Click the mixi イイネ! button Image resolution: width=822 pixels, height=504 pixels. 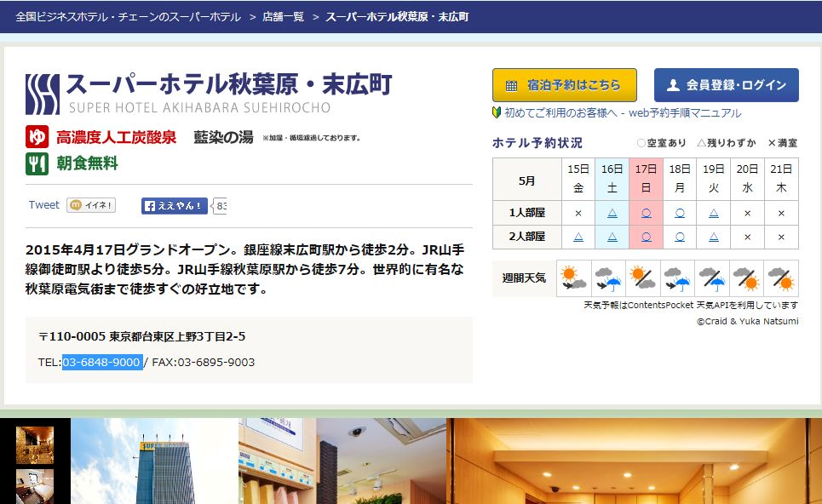pos(91,205)
